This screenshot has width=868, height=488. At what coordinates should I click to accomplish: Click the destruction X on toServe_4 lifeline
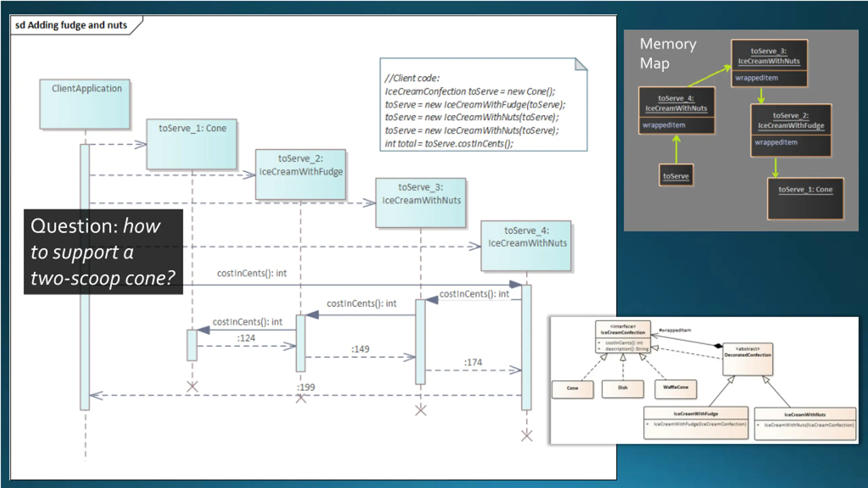[527, 436]
